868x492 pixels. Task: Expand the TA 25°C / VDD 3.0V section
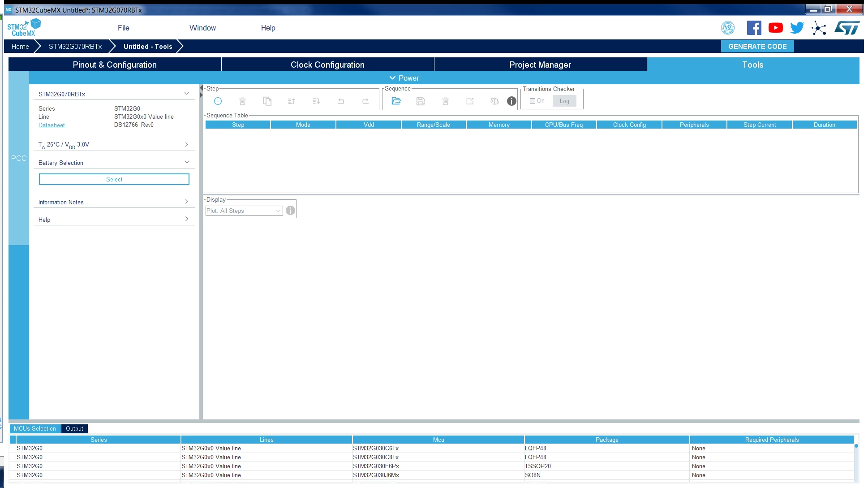click(x=187, y=144)
